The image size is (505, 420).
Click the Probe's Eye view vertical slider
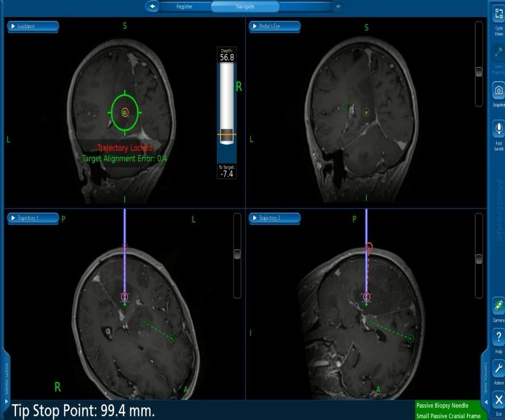[x=479, y=71]
